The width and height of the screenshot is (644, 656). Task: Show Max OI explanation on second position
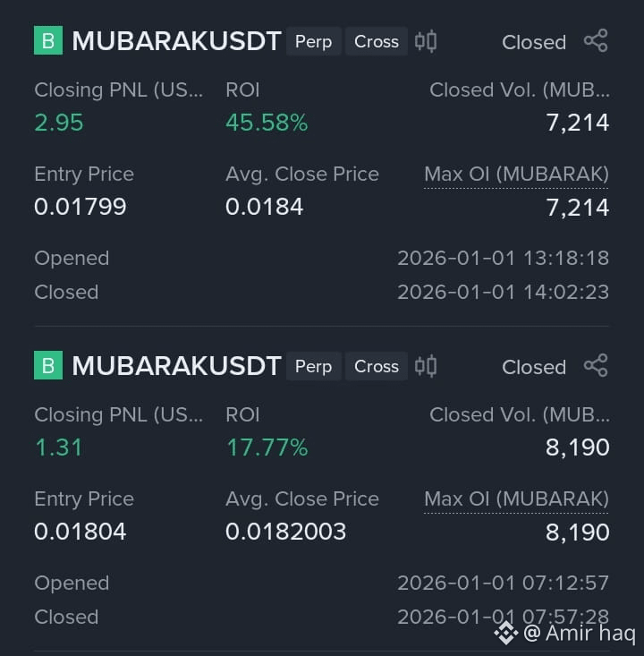click(x=516, y=499)
